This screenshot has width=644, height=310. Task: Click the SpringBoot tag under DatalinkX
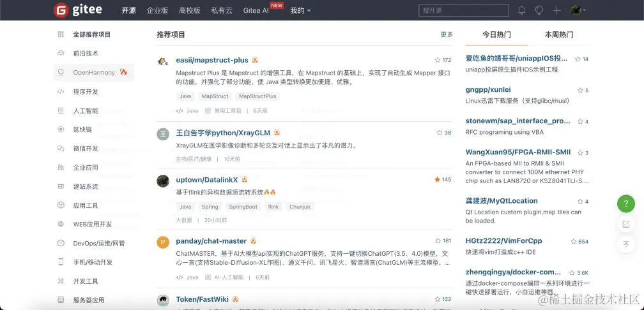pyautogui.click(x=243, y=207)
